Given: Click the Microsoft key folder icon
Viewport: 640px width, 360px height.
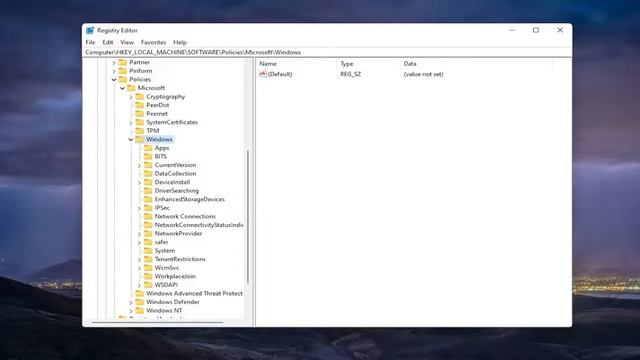Looking at the screenshot, I should 131,88.
